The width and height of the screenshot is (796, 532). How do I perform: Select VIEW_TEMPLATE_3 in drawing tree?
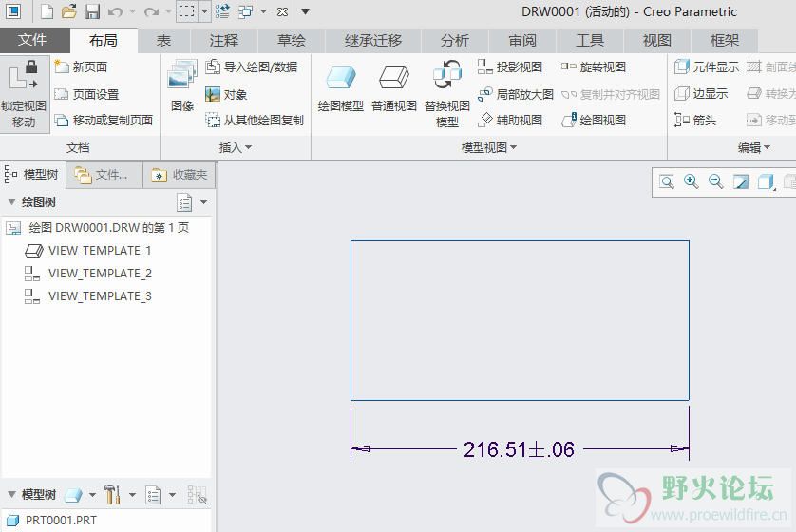88,296
